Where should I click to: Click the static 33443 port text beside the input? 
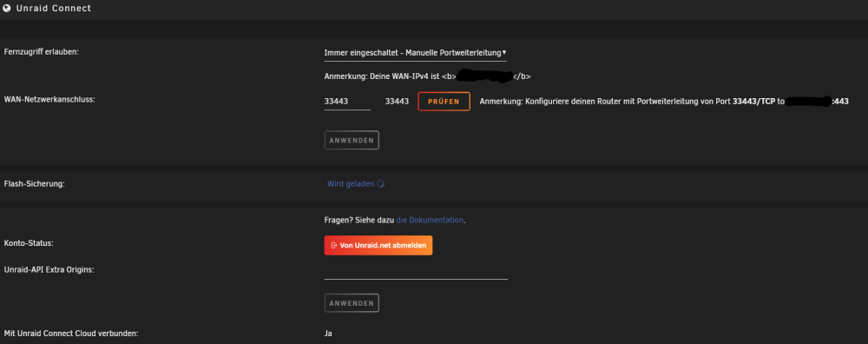(397, 102)
